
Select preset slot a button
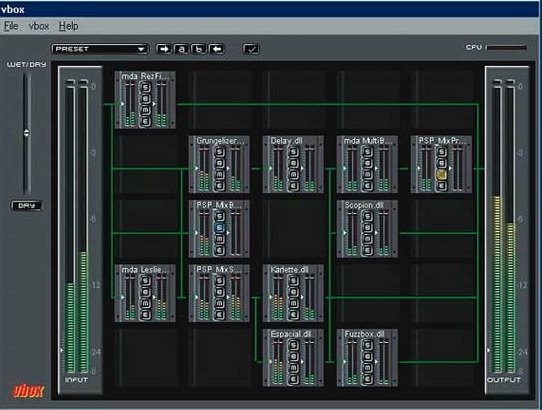click(x=181, y=49)
